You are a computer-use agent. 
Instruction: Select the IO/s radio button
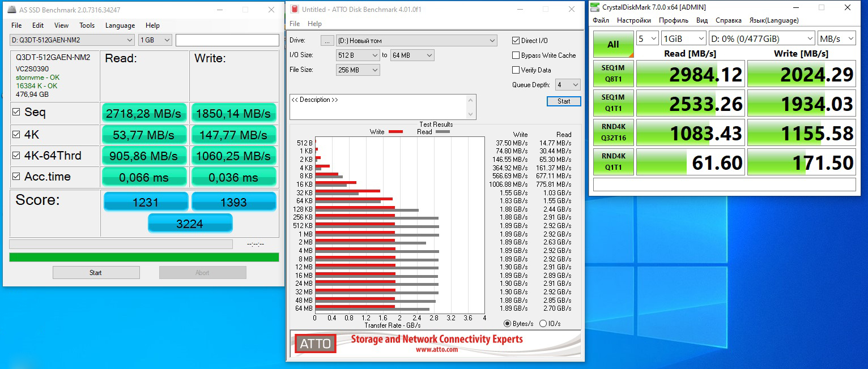[x=543, y=324]
